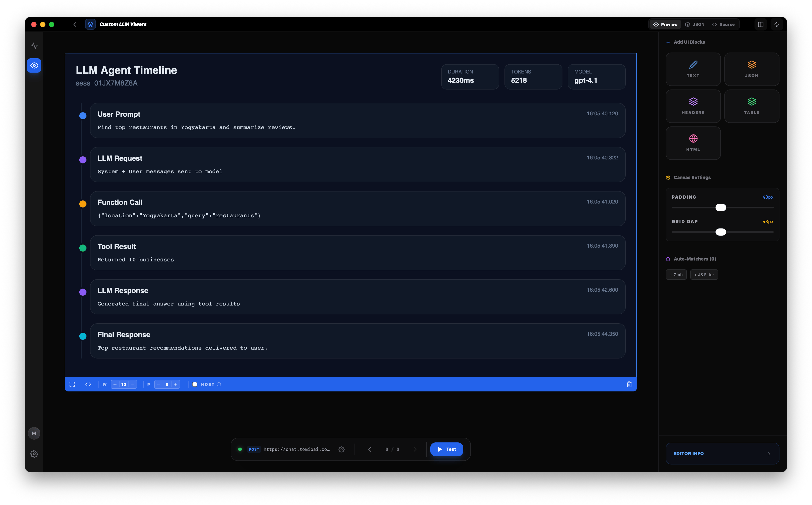Image resolution: width=812 pixels, height=505 pixels.
Task: Click the green connection status dot
Action: (240, 449)
